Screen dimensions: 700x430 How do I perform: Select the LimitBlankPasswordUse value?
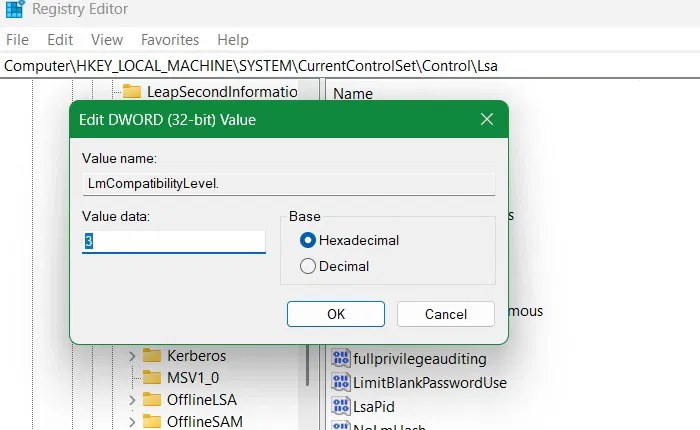[x=430, y=383]
